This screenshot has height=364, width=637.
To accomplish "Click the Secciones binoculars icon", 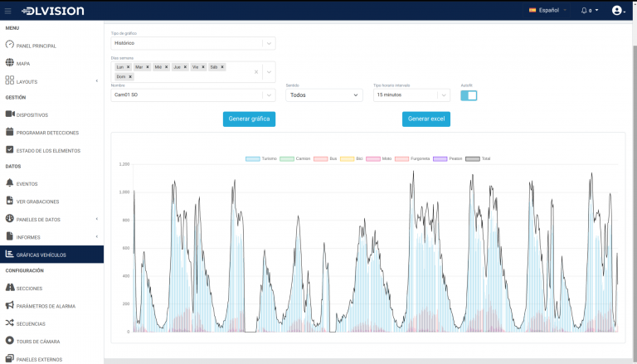I will [x=10, y=288].
